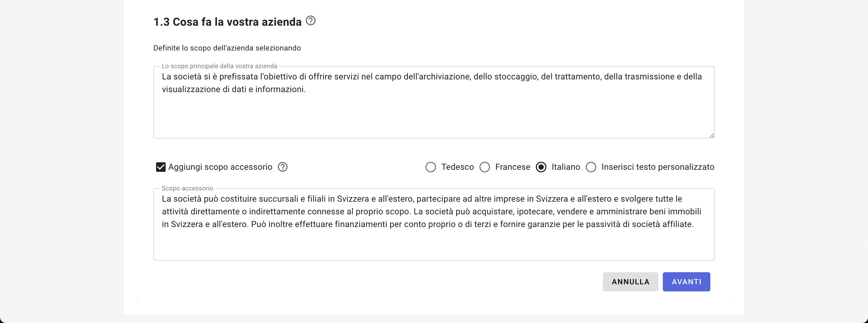
Task: Click 'Lo scopo principale della vostra azienda' label
Action: click(219, 66)
